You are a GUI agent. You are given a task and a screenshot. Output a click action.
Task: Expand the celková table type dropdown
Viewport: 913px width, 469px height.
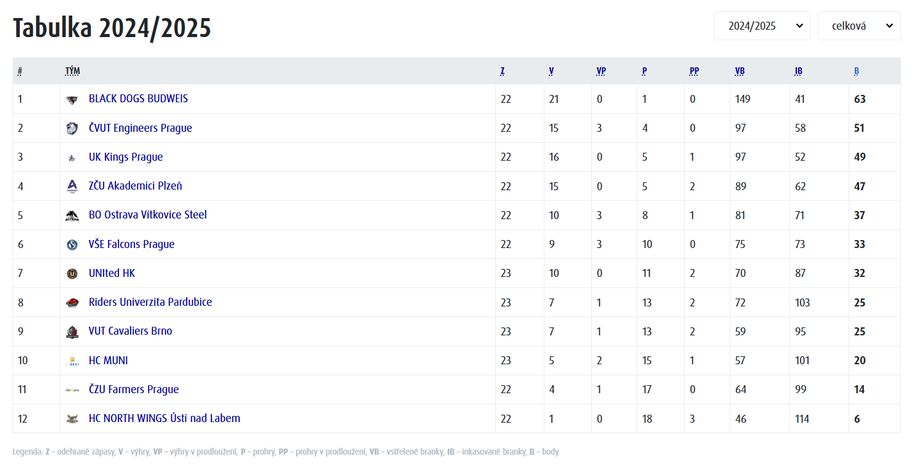click(859, 26)
